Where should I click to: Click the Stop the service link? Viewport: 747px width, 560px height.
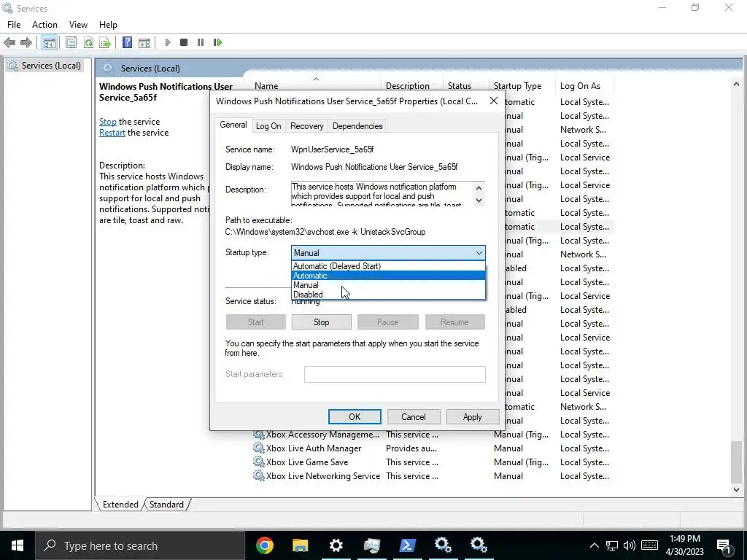pos(108,122)
